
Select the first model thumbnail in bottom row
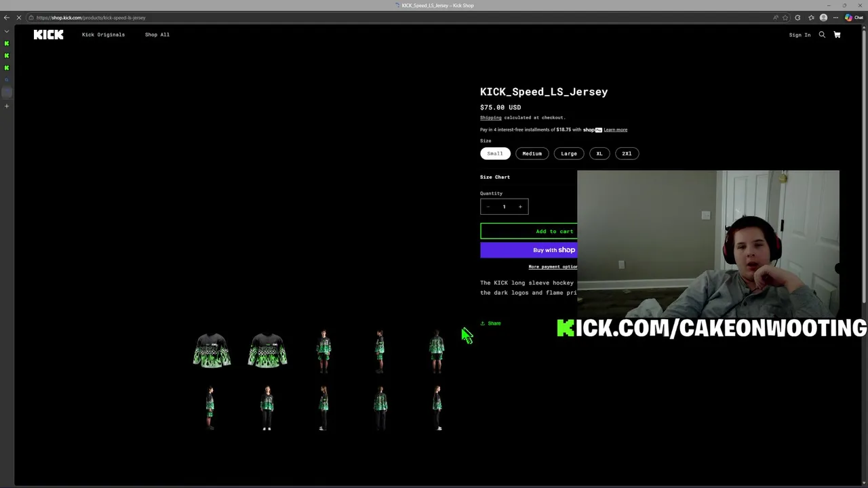click(x=210, y=408)
